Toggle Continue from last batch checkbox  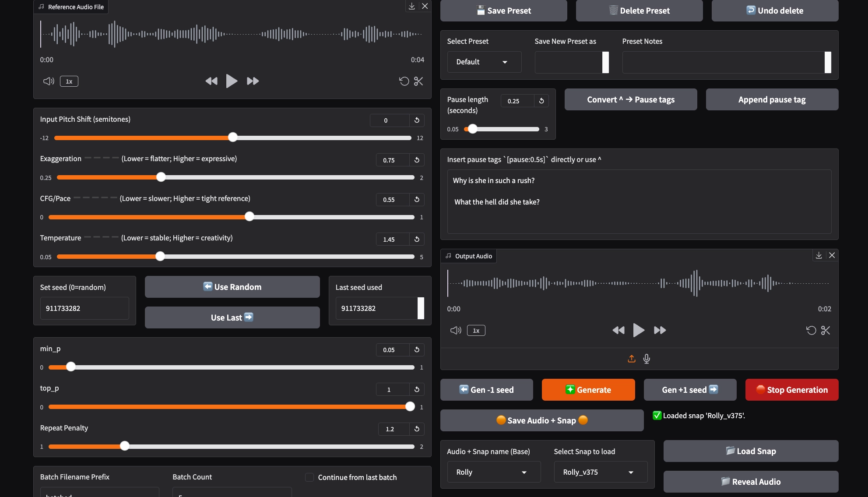(309, 477)
